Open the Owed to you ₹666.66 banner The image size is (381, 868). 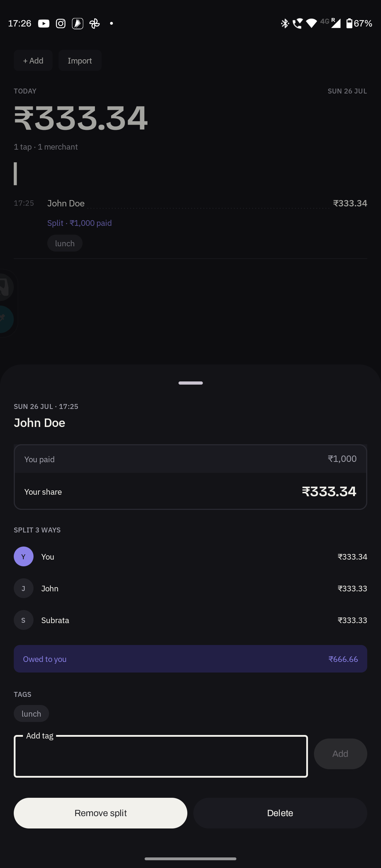coord(190,659)
